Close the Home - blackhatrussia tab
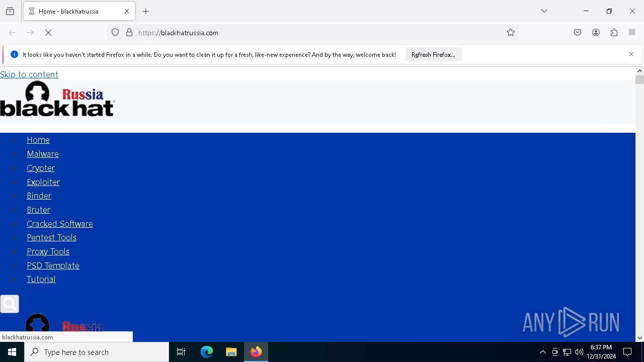Image resolution: width=644 pixels, height=362 pixels. (x=127, y=11)
